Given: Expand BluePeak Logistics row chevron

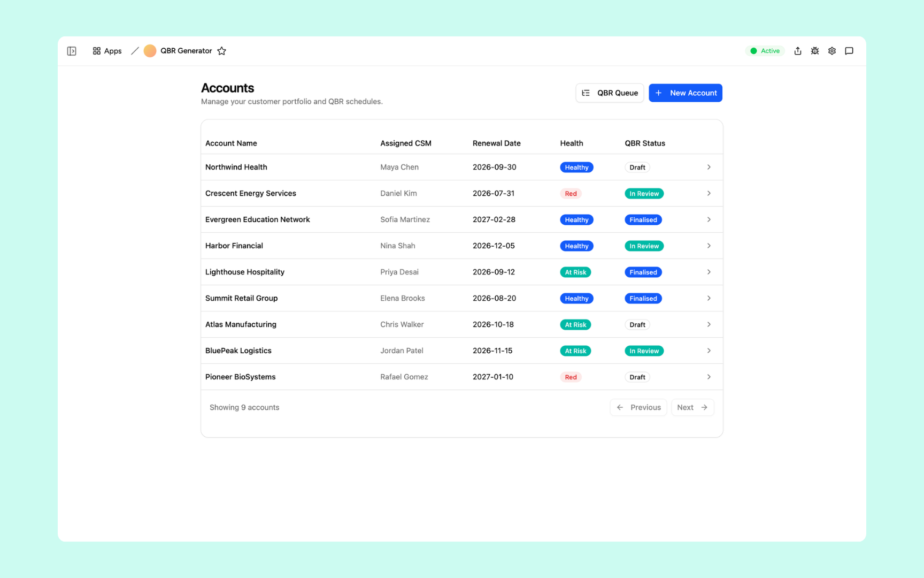Looking at the screenshot, I should point(709,351).
